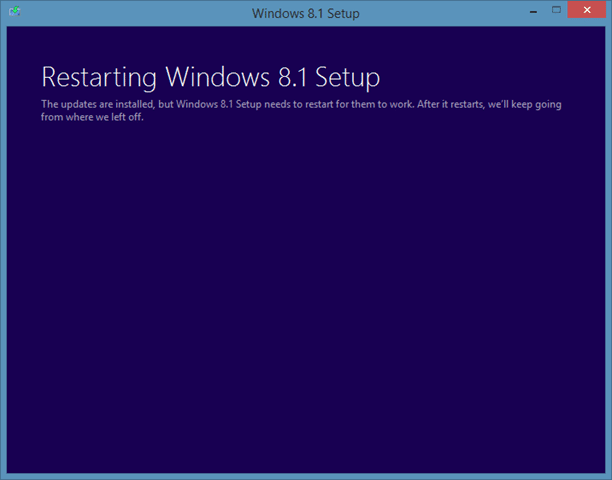Click the Windows Setup icon in the title bar
This screenshot has width=612, height=480.
14,11
